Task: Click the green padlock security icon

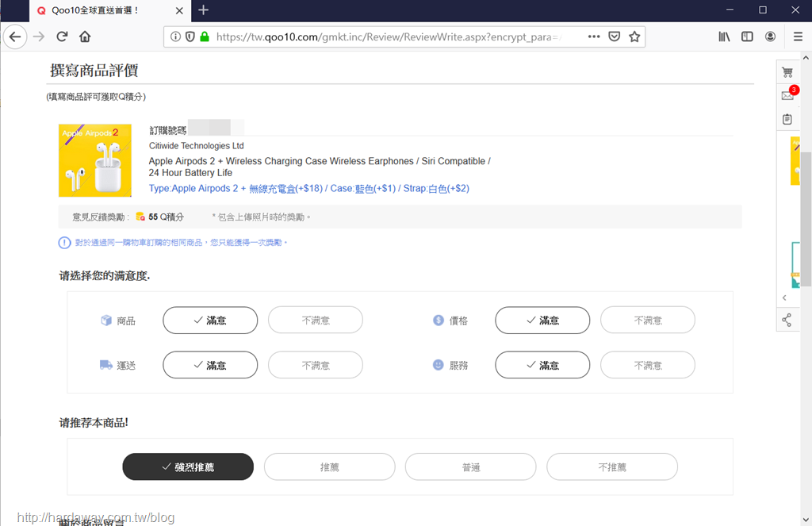Action: [205, 36]
